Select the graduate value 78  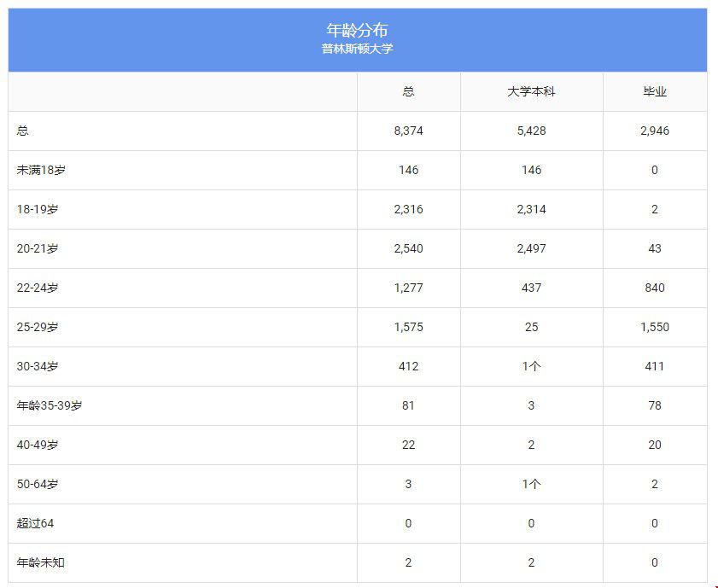point(654,406)
